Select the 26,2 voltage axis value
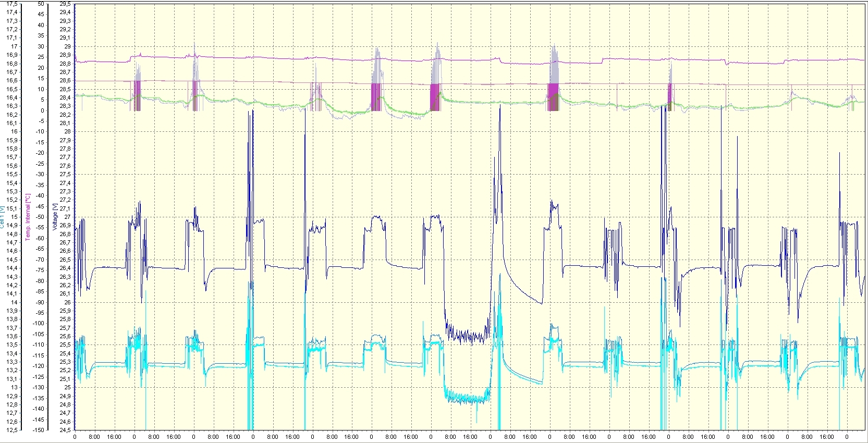This screenshot has width=868, height=443. coord(65,285)
